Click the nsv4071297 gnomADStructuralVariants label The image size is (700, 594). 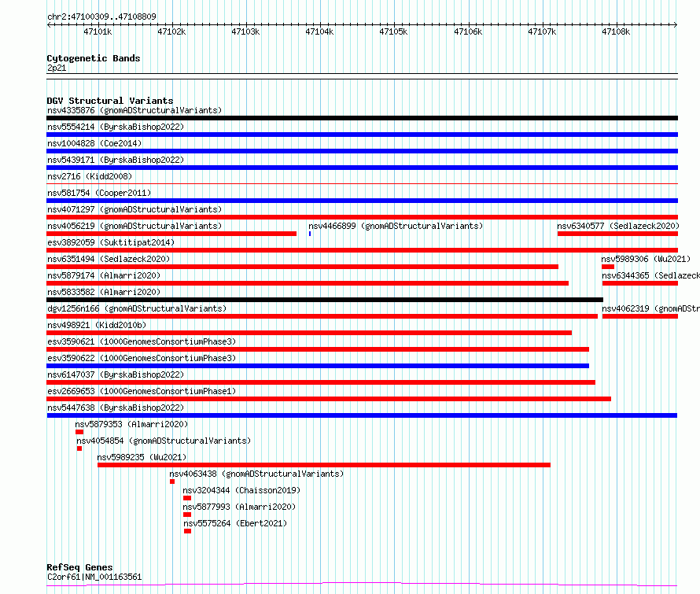(134, 209)
